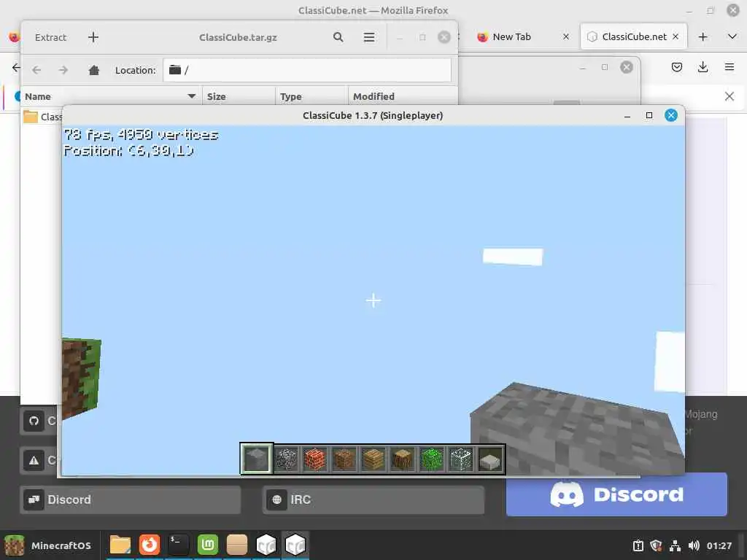This screenshot has height=560, width=747.
Task: Close the ClassiCube 1.3.7 (Singleplayer) window
Action: (x=671, y=115)
